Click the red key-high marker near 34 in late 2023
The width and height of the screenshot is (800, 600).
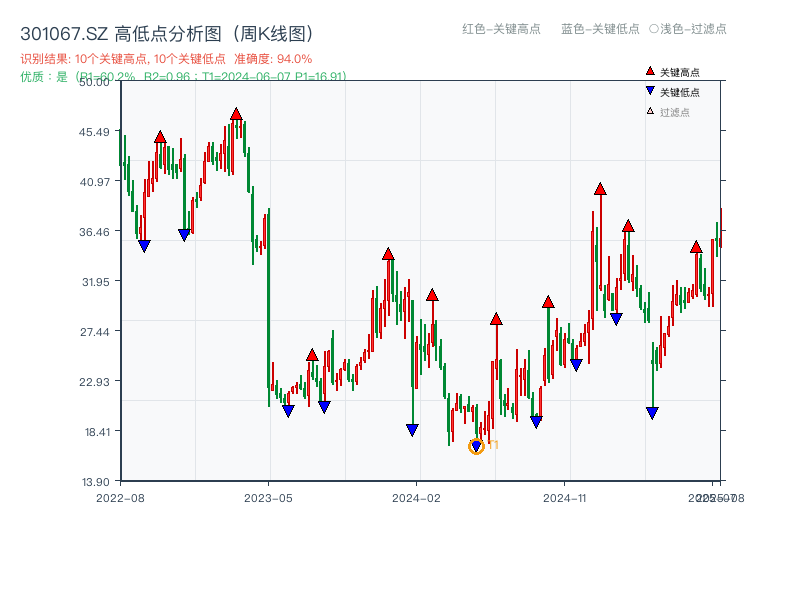(x=388, y=254)
